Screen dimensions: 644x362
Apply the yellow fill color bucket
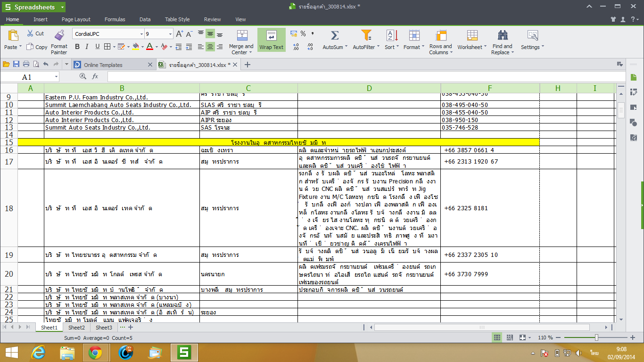(136, 46)
